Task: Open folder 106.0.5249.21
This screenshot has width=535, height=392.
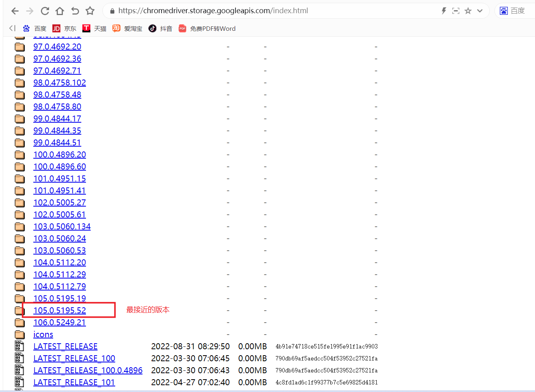Action: 60,322
